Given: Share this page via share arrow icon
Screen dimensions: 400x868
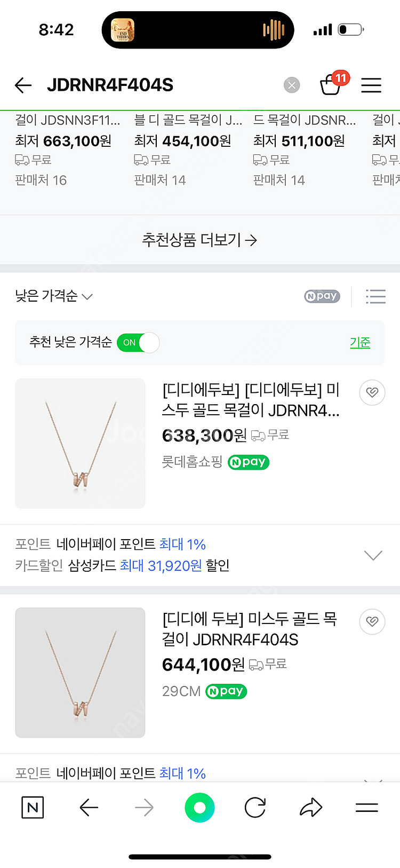Looking at the screenshot, I should coord(311,808).
